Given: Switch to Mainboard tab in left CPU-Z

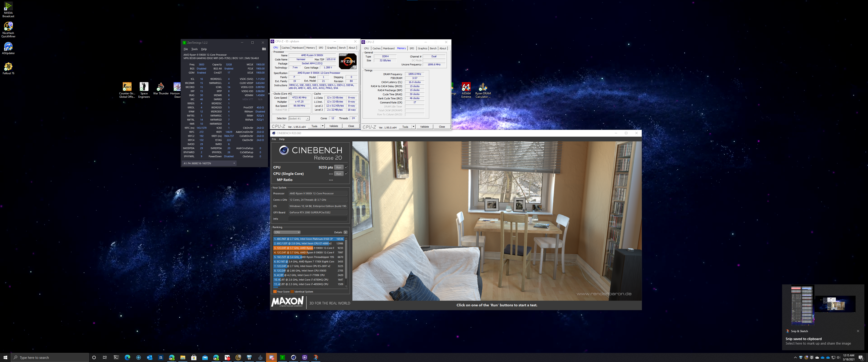Looking at the screenshot, I should tap(298, 48).
